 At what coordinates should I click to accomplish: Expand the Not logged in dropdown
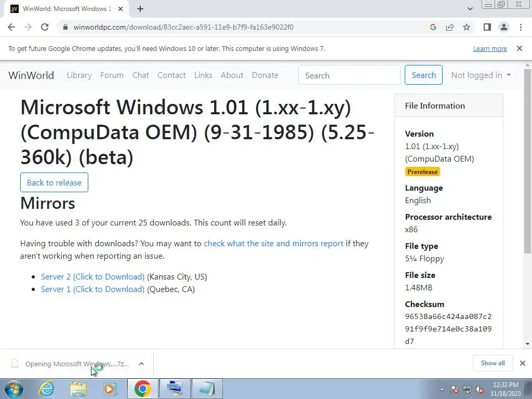tap(481, 75)
